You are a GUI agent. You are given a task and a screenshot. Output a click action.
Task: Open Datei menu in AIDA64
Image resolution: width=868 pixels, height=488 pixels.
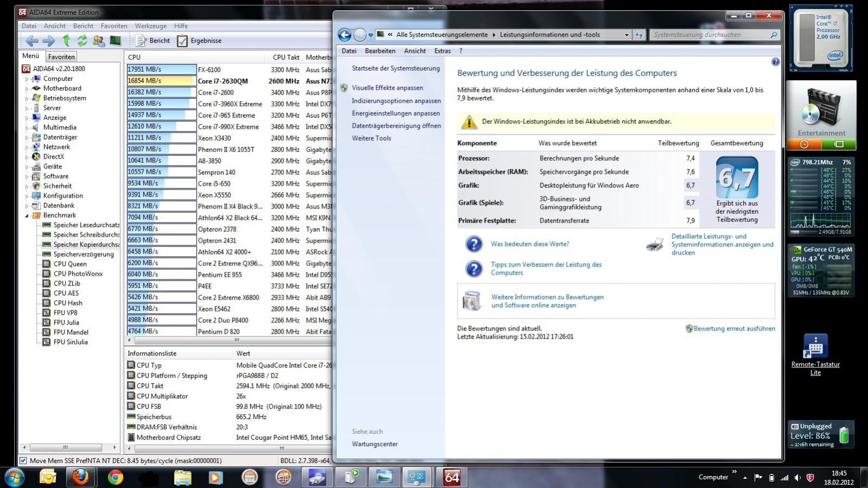pyautogui.click(x=29, y=26)
